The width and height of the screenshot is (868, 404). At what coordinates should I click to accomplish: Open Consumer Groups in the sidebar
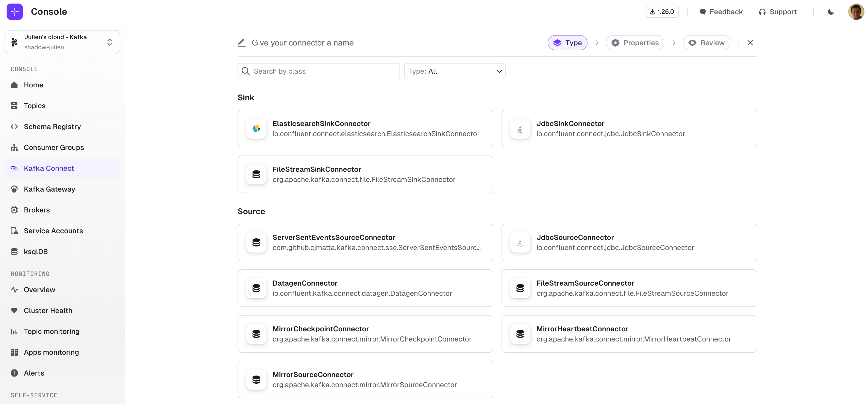point(62,147)
